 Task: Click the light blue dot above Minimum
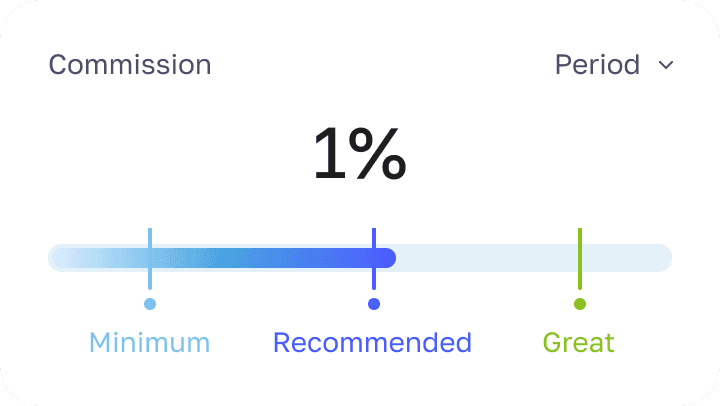coord(150,304)
